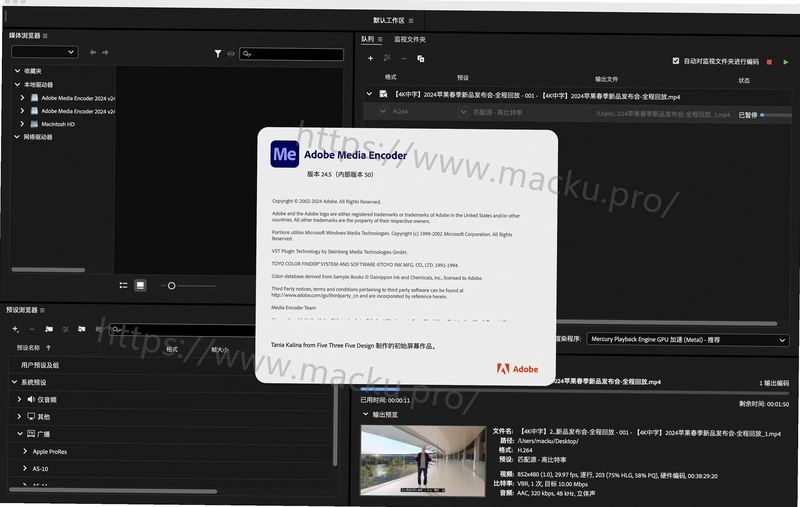Stop the queue with the red square
800x507 pixels.
(769, 62)
